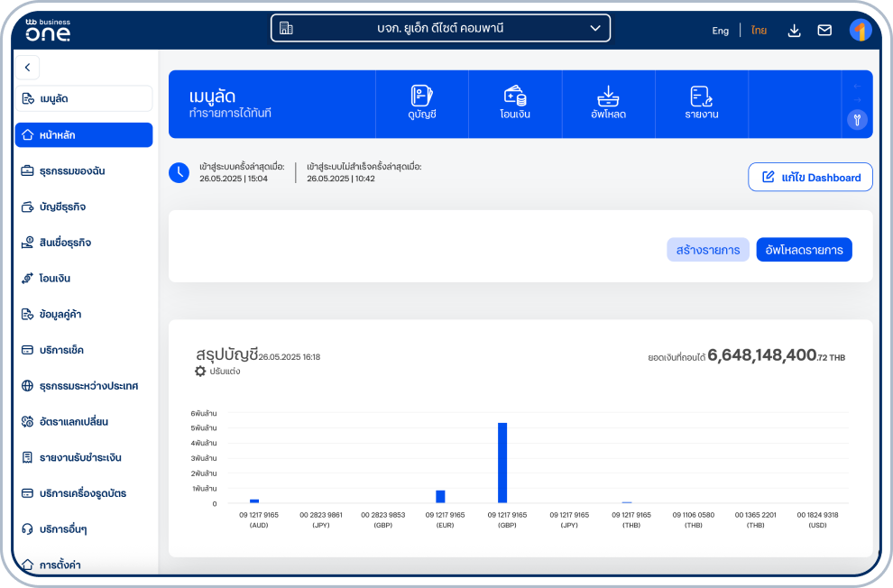Click the ปรับแต่ง gear icon on the chart

(x=200, y=371)
